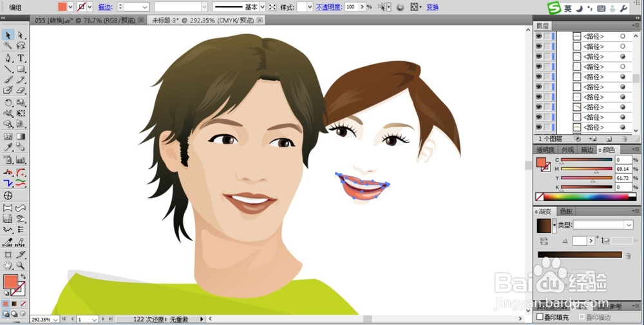Pick the Eyedropper tool
This screenshot has height=325, width=644.
tap(8, 147)
